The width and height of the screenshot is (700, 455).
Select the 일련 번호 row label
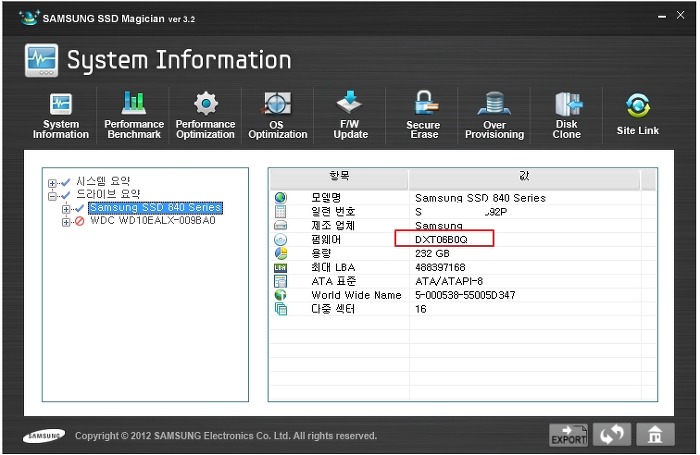click(333, 212)
